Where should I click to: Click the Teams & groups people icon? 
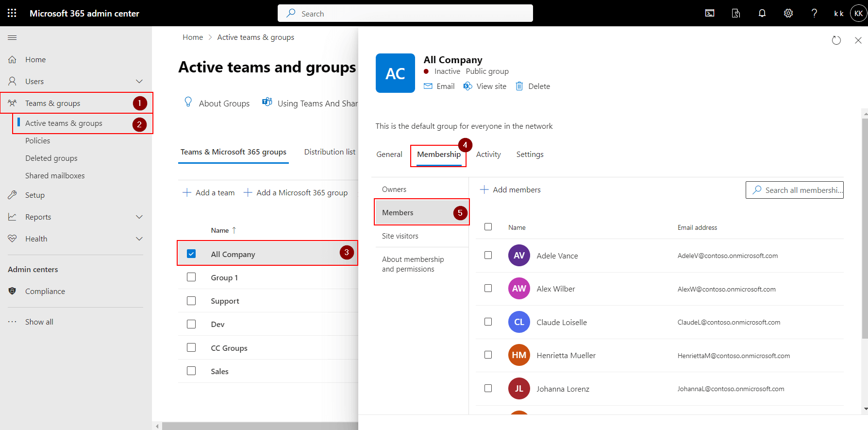13,103
